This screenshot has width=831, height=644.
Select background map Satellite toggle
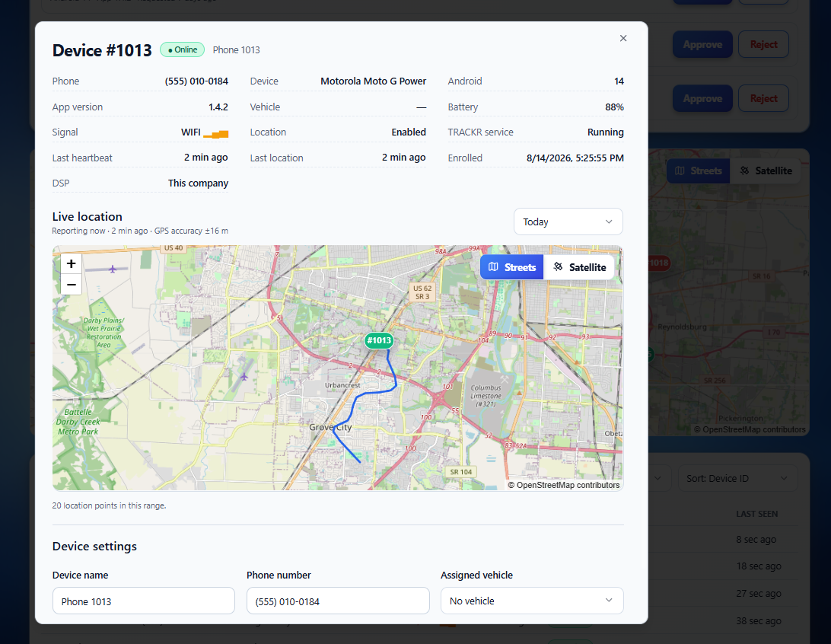click(766, 171)
